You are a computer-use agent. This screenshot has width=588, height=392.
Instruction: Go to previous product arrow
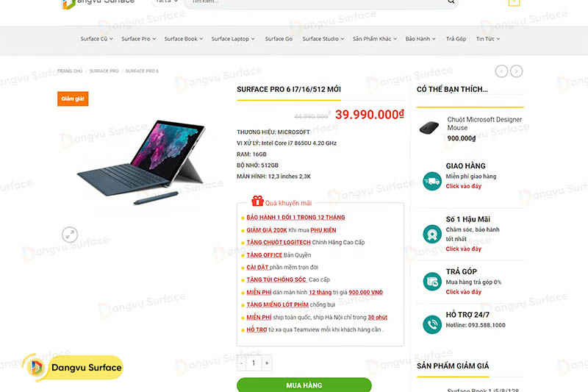click(x=501, y=71)
